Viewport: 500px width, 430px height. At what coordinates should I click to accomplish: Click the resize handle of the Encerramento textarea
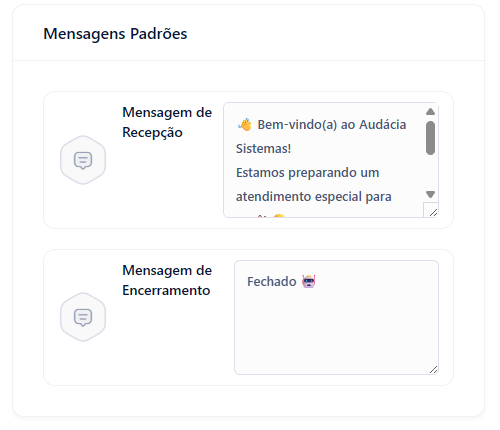coord(433,369)
